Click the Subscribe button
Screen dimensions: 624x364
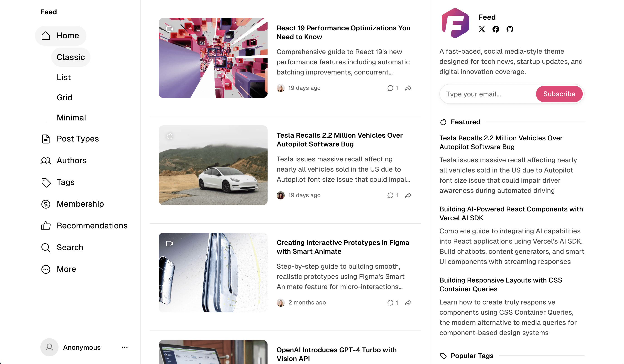(559, 94)
